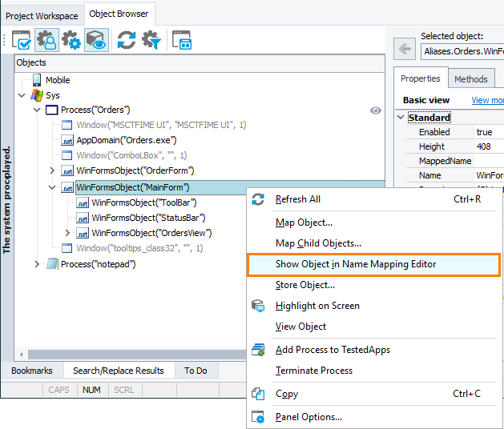Click the Selected object path field
Screen dimensions: 504x429
click(x=462, y=51)
